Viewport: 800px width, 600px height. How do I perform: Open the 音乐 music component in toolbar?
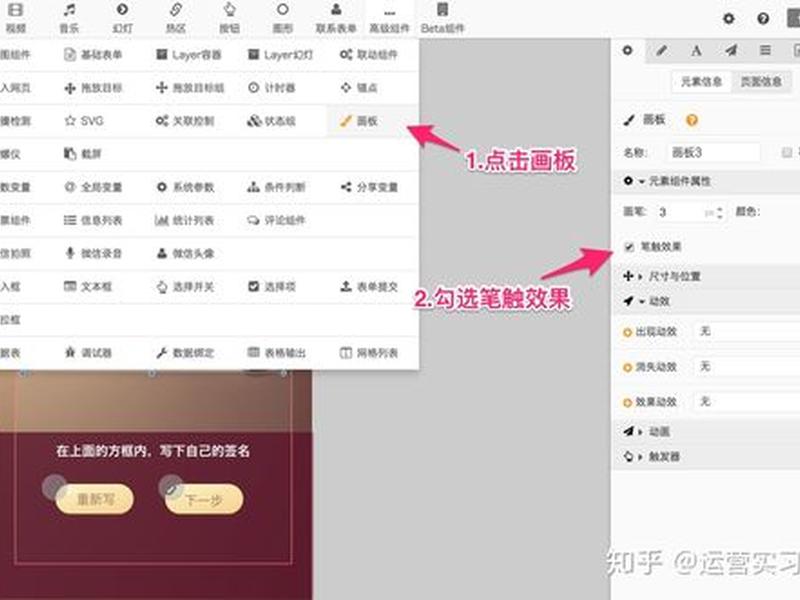coord(69,17)
